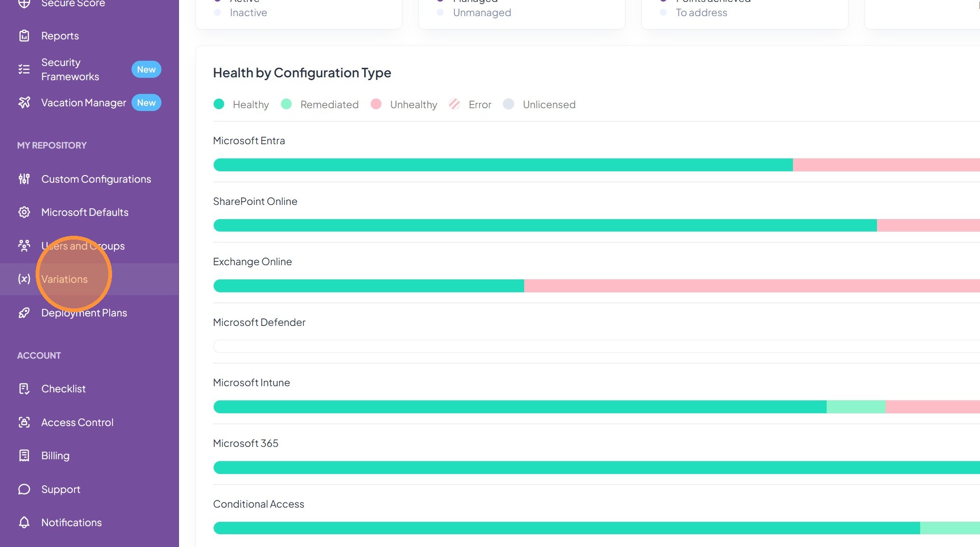Screen dimensions: 980x547
Task: Click the Exchange Online unhealthy pink bar
Action: 750,286
